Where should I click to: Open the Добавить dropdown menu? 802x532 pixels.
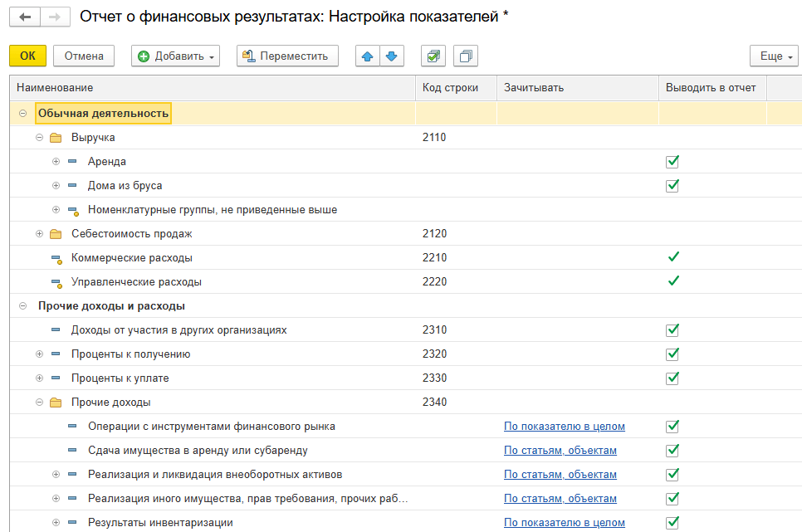tap(175, 56)
